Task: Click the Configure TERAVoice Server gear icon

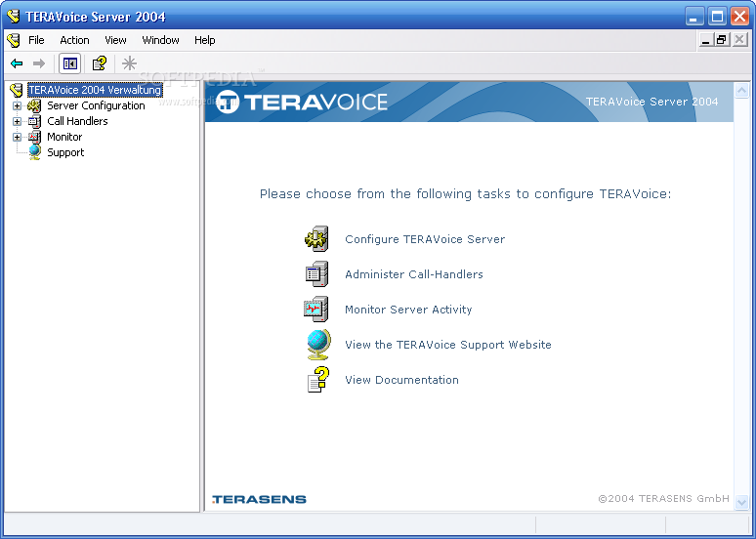Action: [x=316, y=238]
